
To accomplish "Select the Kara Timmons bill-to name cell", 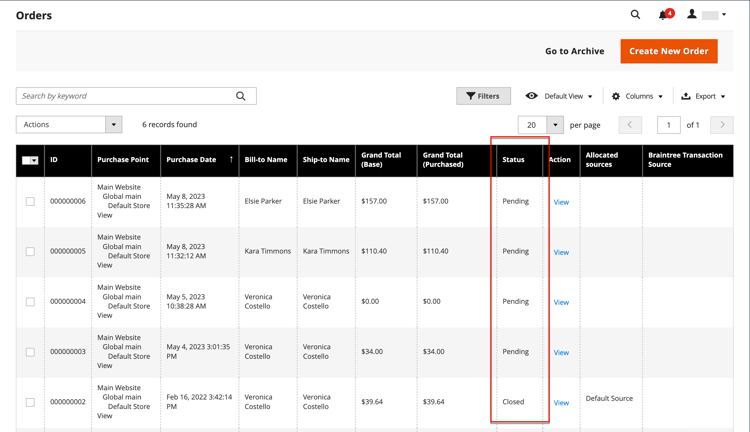I will [267, 251].
